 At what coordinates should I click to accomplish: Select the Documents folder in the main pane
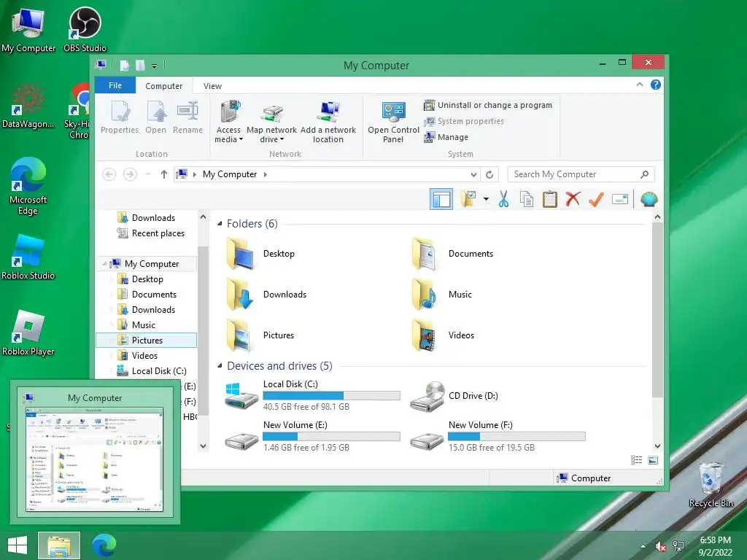click(x=452, y=254)
